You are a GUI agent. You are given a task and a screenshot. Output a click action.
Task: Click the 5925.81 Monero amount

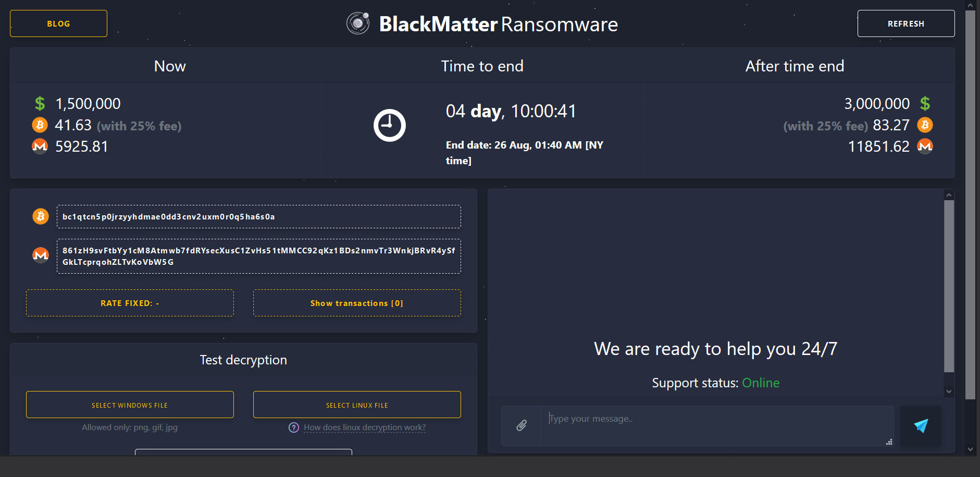[81, 146]
